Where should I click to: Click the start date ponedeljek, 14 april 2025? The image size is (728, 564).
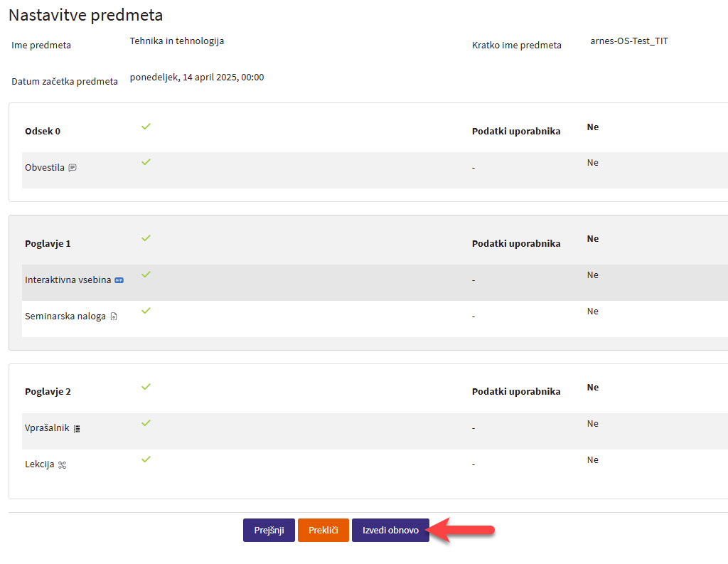click(x=197, y=78)
